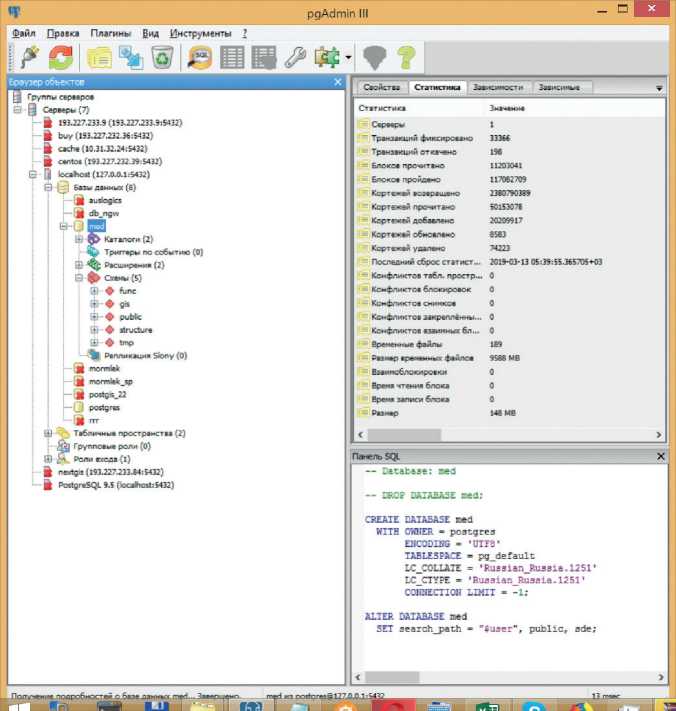
Task: Open the SQL query tool
Action: click(200, 58)
